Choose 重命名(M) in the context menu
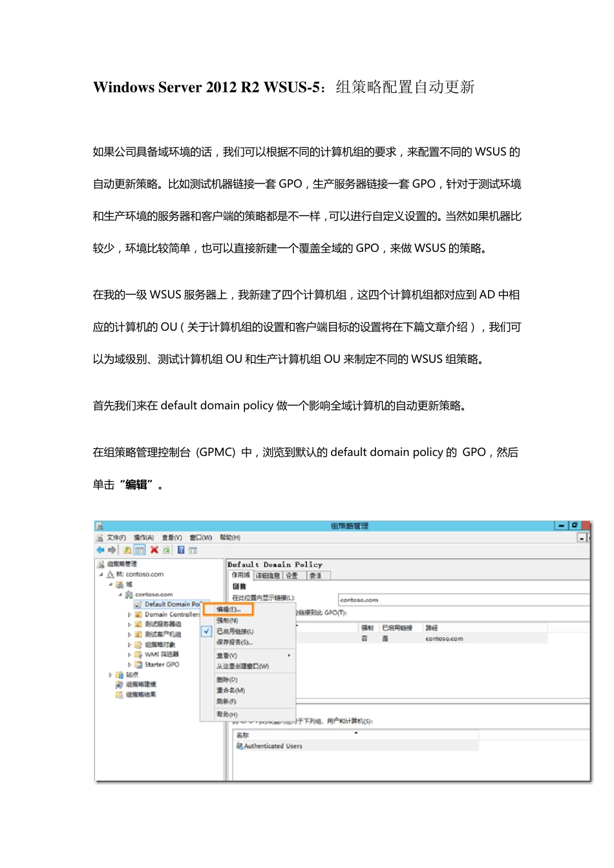Viewport: 614px width, 868px height. pyautogui.click(x=248, y=691)
